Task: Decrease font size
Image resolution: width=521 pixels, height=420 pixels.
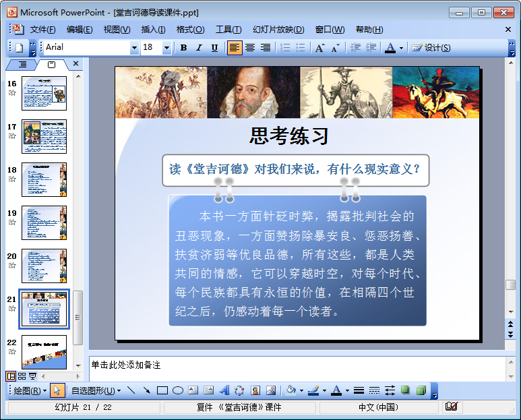Action: click(336, 48)
